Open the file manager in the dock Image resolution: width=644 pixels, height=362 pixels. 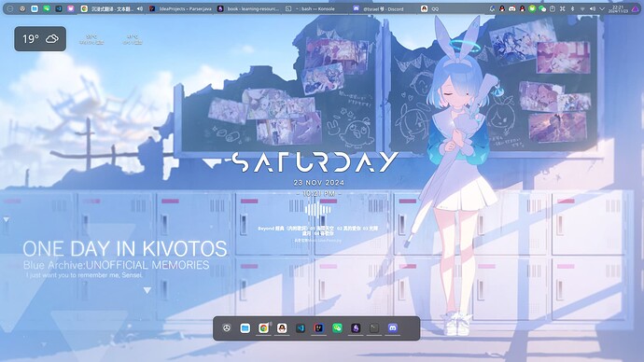click(245, 327)
